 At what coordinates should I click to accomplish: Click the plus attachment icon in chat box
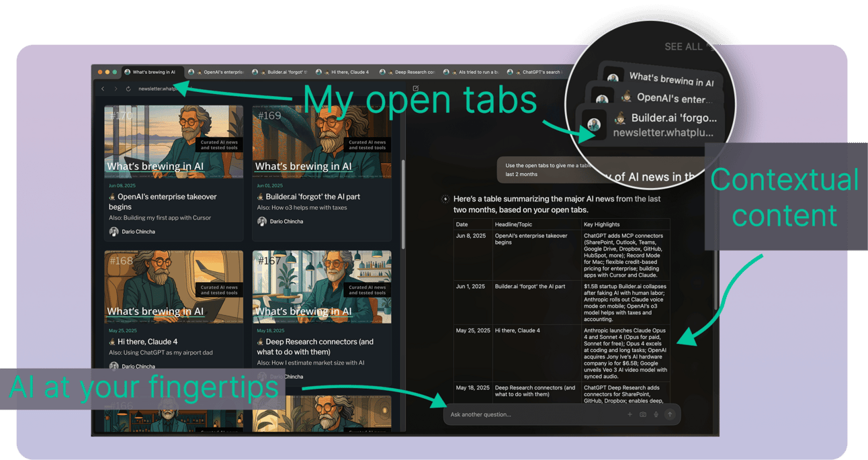tap(630, 414)
